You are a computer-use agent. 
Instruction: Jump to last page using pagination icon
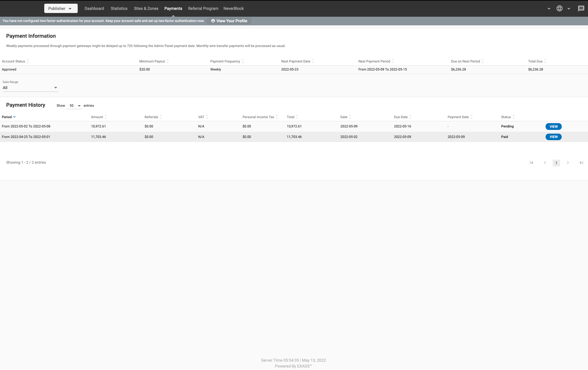click(581, 162)
